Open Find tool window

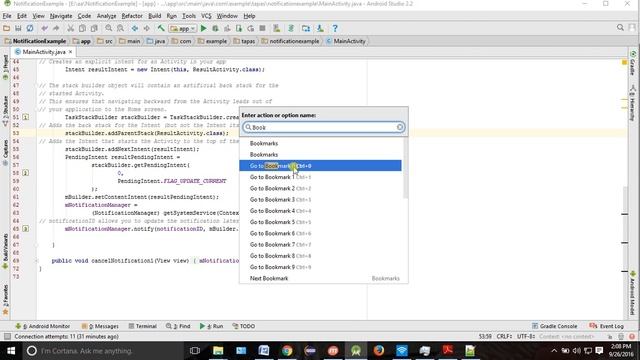[x=178, y=326]
